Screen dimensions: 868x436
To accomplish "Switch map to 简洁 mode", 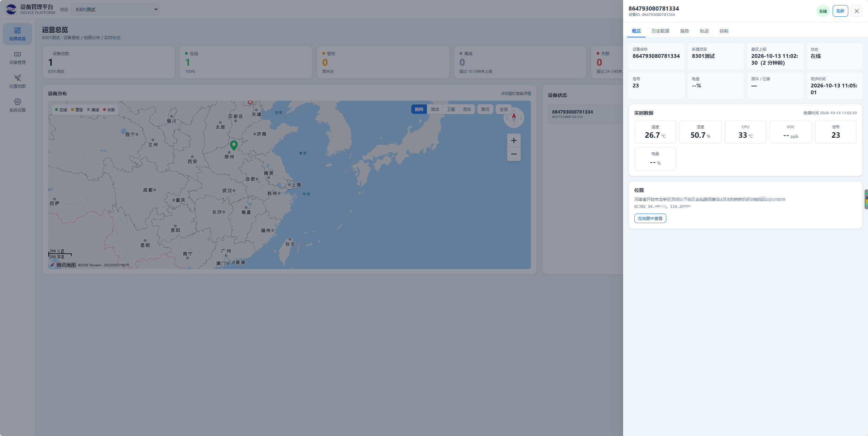I will click(435, 109).
